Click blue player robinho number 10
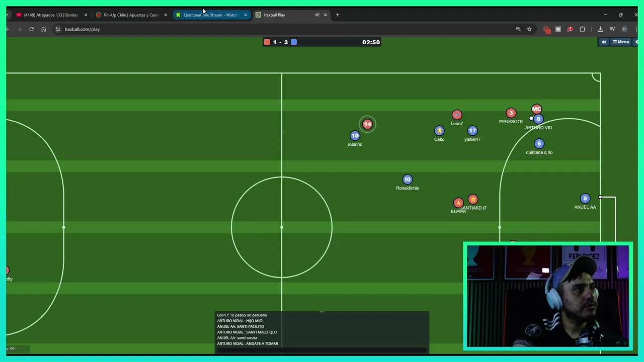 pos(355,136)
